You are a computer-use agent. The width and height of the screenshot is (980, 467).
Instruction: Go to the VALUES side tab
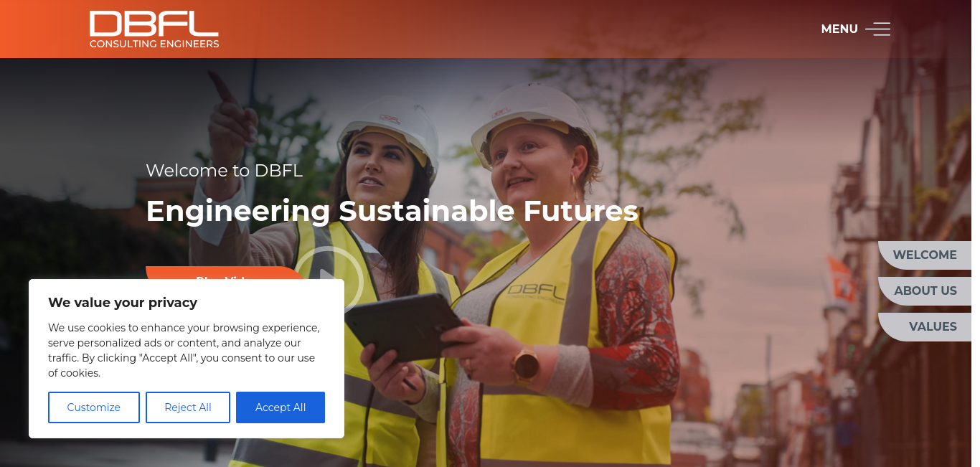[x=925, y=327]
